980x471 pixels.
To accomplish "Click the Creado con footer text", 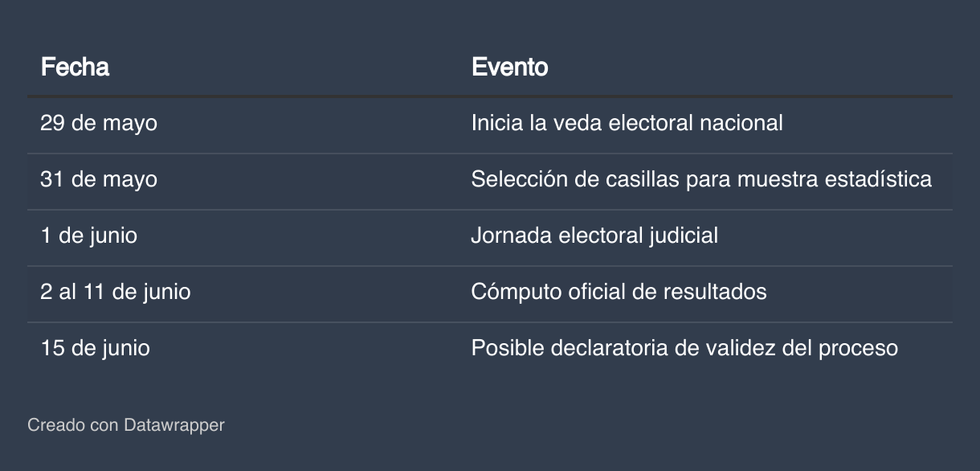I will pyautogui.click(x=72, y=425).
